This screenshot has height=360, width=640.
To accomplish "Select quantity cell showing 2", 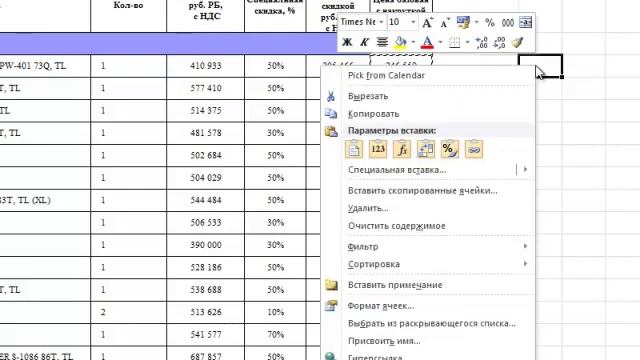I will [129, 312].
